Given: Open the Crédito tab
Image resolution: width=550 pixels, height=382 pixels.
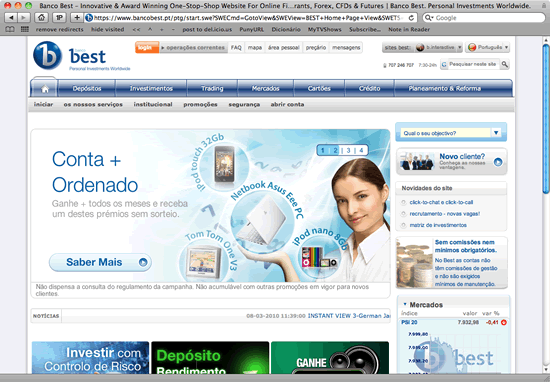Looking at the screenshot, I should (x=369, y=88).
